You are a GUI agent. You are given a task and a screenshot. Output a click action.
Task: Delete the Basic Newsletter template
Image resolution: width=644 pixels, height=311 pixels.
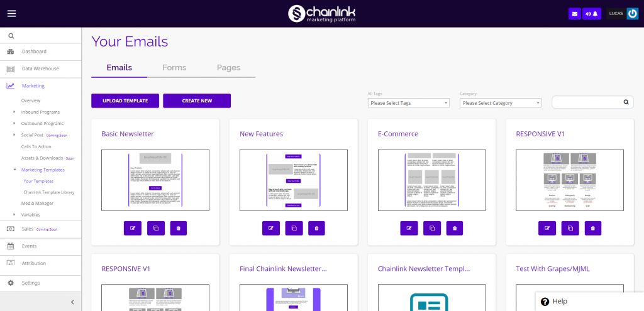[178, 228]
